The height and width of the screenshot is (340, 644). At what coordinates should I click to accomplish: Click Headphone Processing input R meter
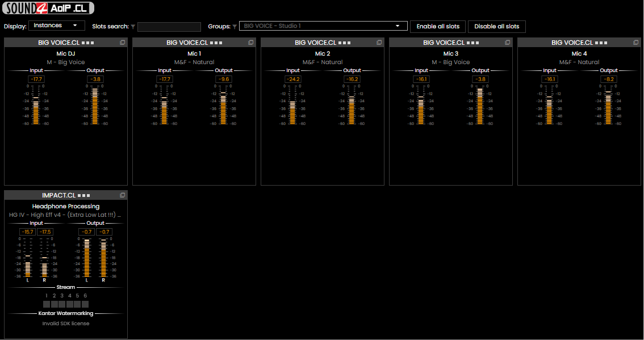(x=44, y=258)
